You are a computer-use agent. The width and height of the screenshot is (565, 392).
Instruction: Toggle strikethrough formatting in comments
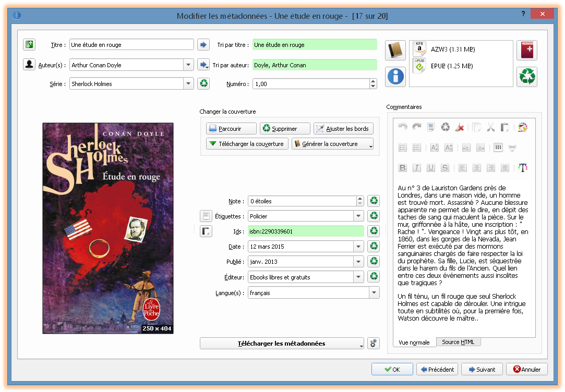pos(445,168)
